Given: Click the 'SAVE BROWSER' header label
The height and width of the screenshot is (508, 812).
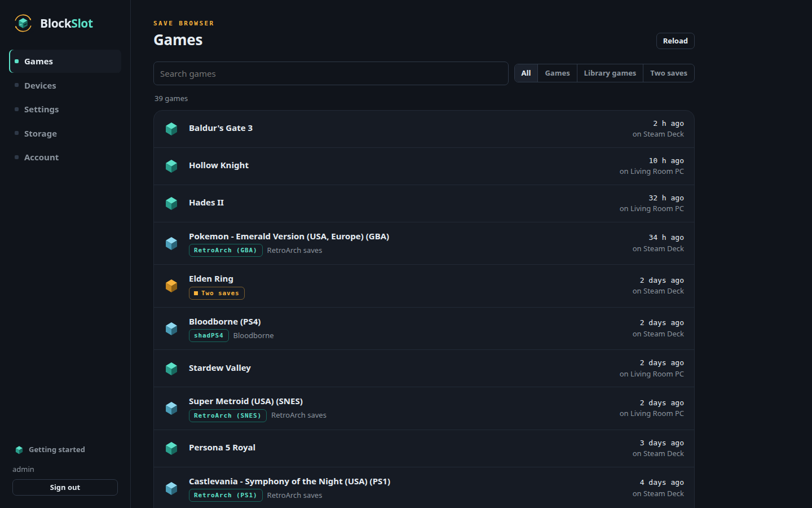Looking at the screenshot, I should tap(184, 24).
